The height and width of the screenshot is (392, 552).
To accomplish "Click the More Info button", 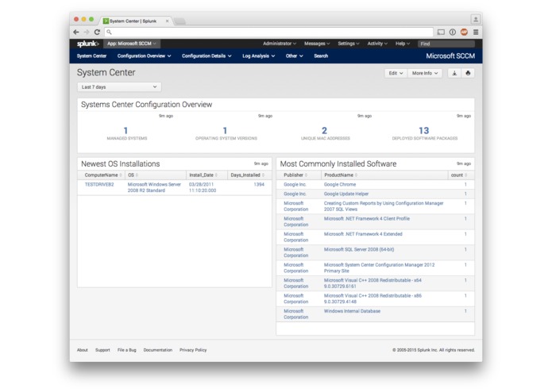I will (x=425, y=73).
